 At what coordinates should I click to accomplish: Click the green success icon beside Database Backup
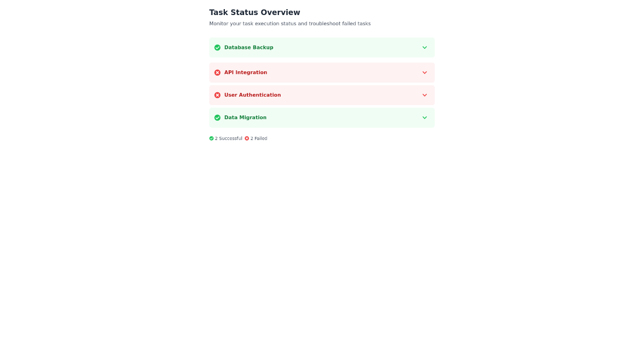[x=217, y=47]
